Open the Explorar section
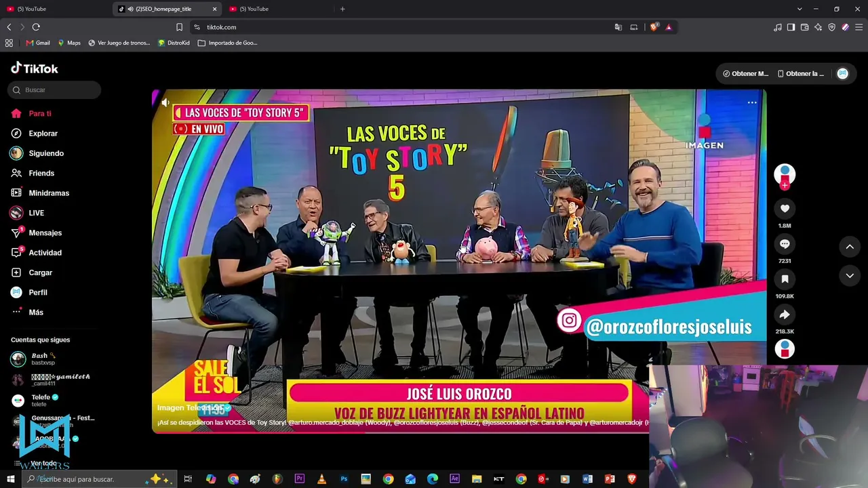868x488 pixels. (43, 134)
